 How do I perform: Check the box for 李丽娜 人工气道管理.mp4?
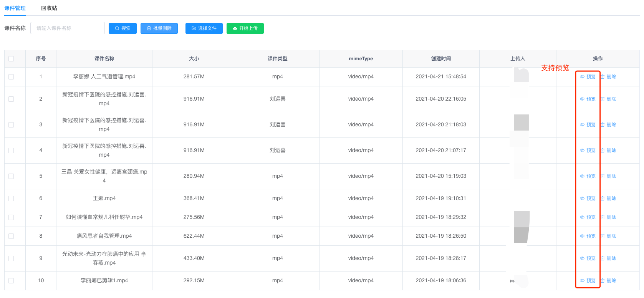tap(11, 77)
